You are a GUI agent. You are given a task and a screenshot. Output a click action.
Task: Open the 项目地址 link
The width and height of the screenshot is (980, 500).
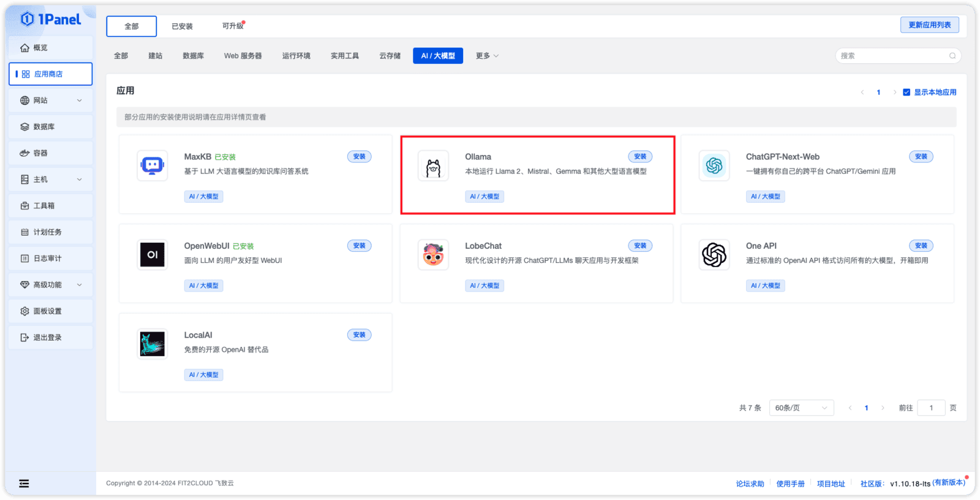(831, 484)
